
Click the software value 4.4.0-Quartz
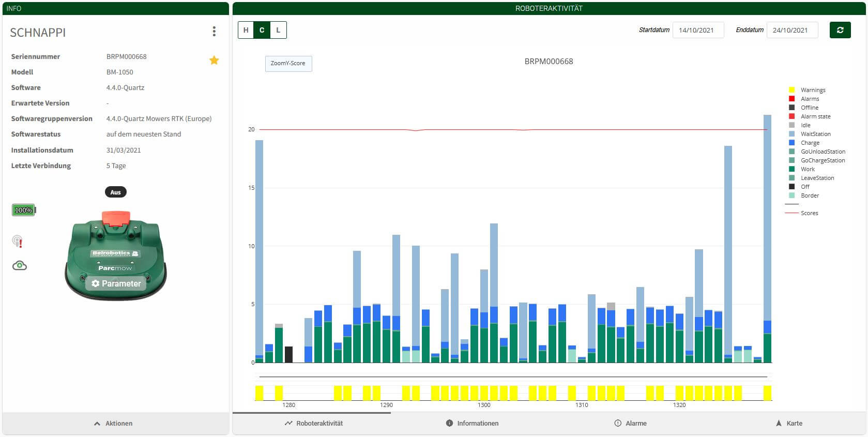click(126, 88)
